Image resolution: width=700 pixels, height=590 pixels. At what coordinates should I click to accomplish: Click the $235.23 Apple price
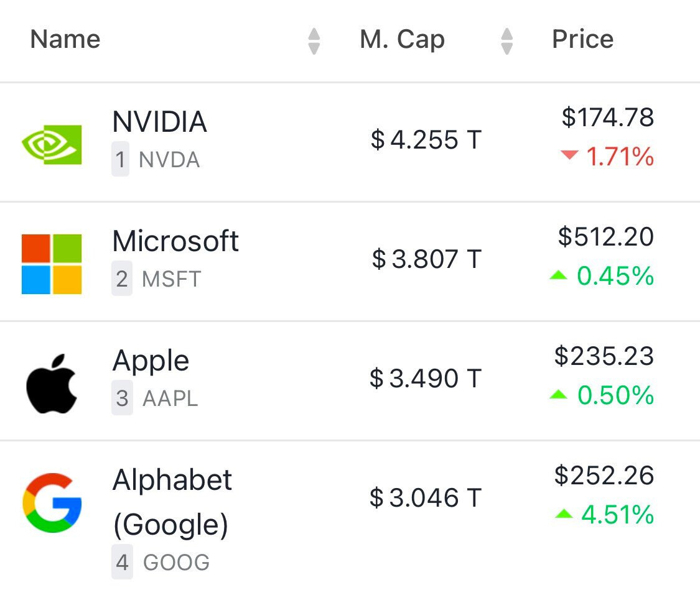coord(604,357)
